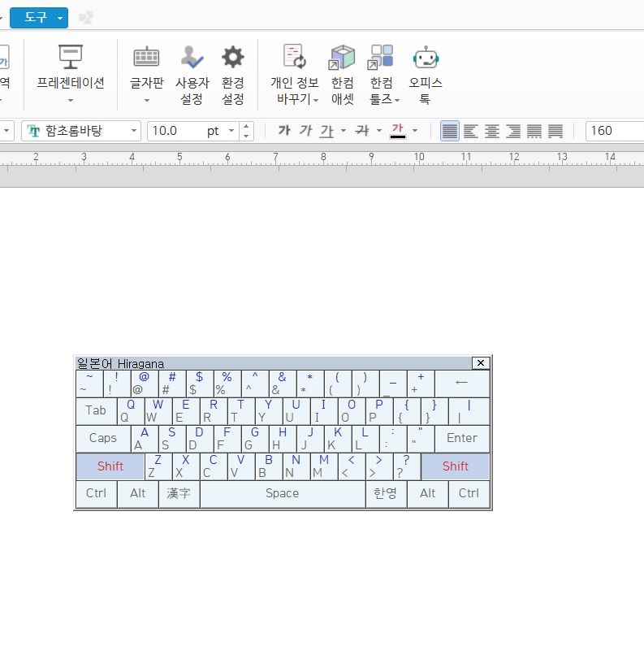The image size is (644, 672).
Task: Open the 도구 menu tab
Action: [35, 18]
